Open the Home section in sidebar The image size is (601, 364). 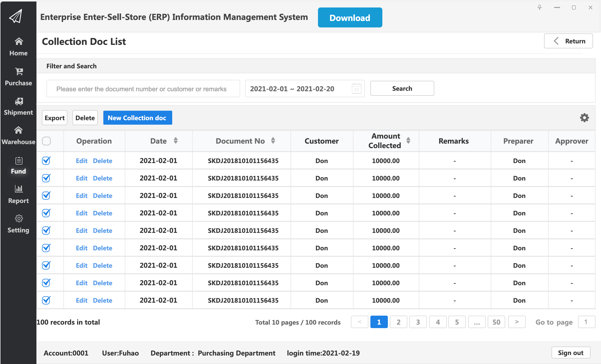point(18,47)
